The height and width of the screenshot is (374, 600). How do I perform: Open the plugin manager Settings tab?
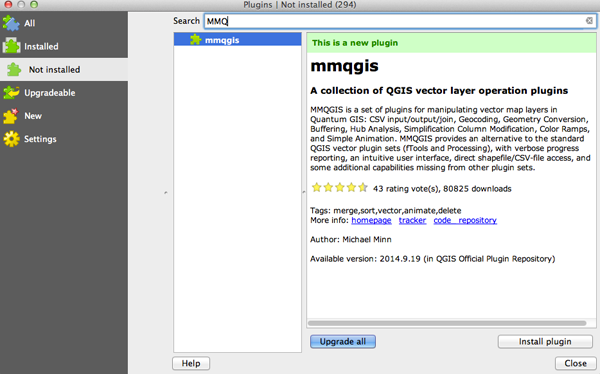click(x=40, y=139)
